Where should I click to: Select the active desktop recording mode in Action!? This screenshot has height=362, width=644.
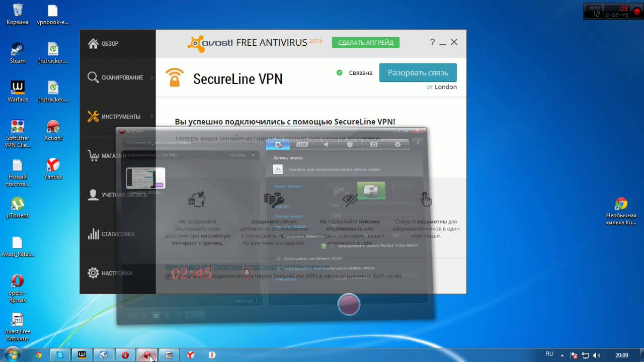[x=371, y=191]
